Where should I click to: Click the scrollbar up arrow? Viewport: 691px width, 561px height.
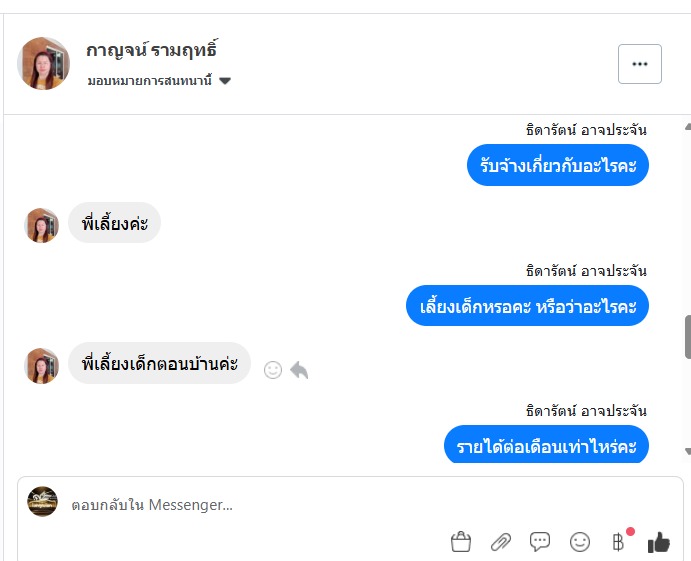[x=687, y=128]
